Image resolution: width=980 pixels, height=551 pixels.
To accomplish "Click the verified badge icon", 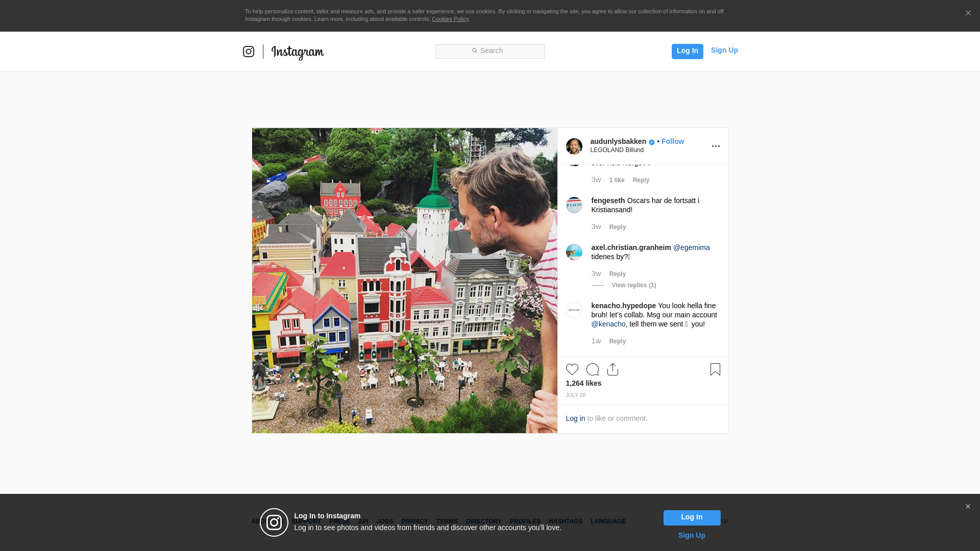I will (x=652, y=142).
